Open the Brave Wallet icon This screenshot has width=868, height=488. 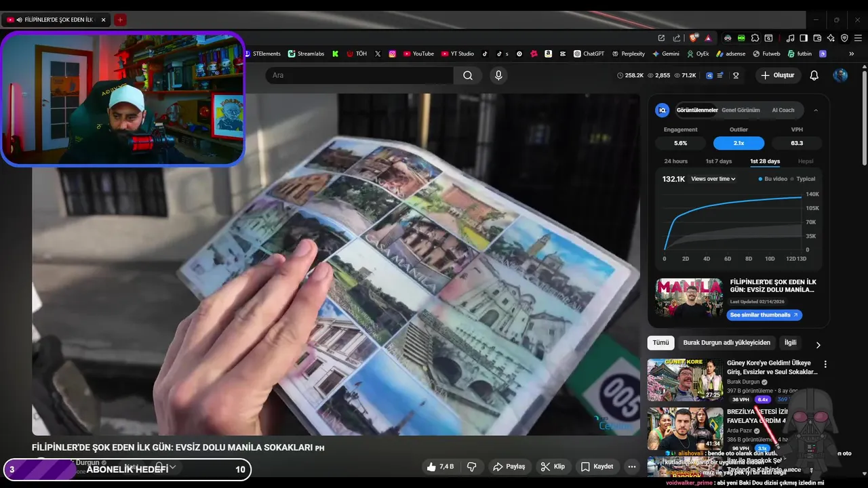coord(817,38)
